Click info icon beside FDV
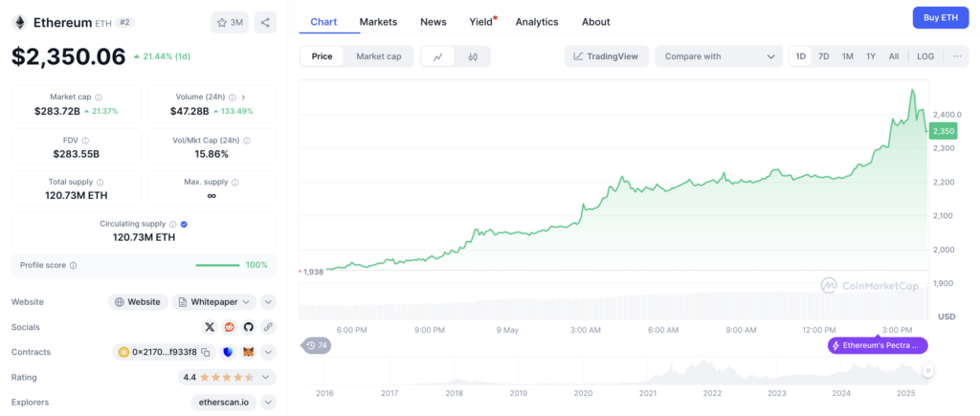The width and height of the screenshot is (980, 416). point(85,141)
